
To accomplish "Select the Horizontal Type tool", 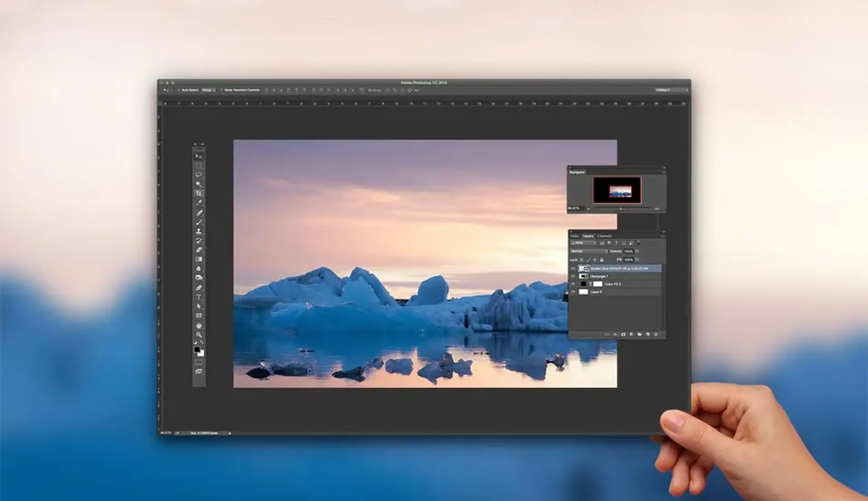I will (x=199, y=297).
